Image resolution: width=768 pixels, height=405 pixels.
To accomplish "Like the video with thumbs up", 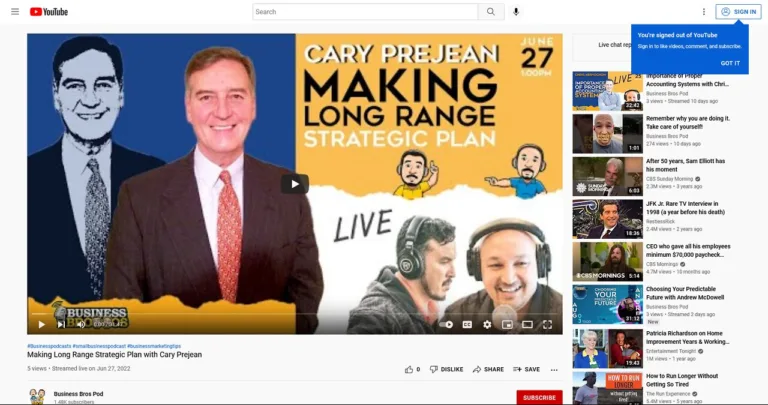I will point(412,369).
